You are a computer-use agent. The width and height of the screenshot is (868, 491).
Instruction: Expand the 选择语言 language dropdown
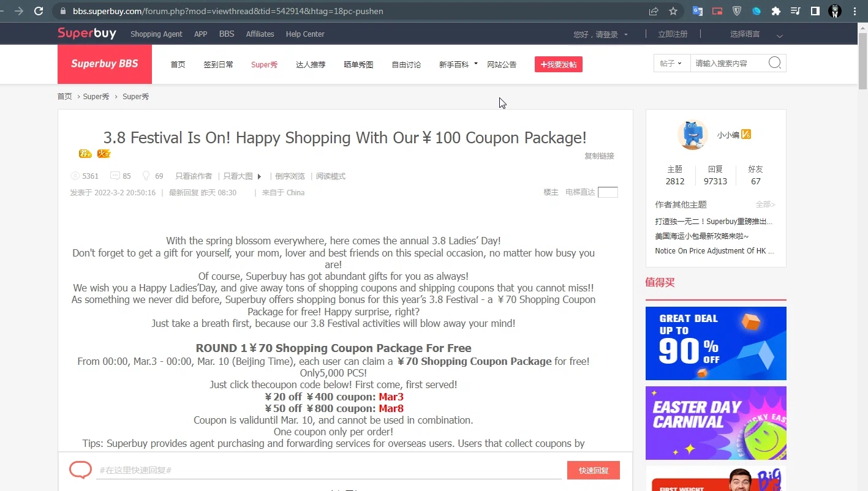[779, 36]
